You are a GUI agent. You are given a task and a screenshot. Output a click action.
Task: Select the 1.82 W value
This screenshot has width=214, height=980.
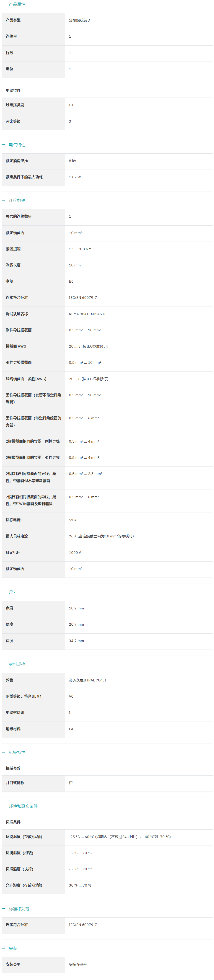click(75, 177)
